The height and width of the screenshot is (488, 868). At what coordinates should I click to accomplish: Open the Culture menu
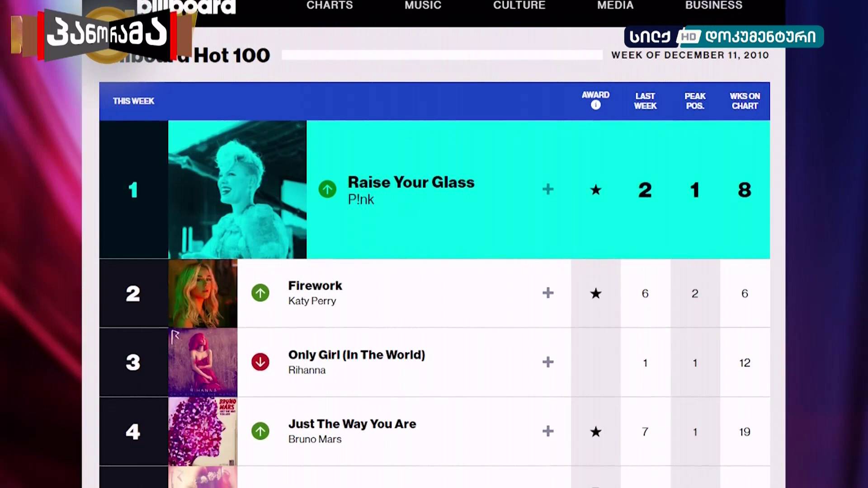[x=519, y=5]
